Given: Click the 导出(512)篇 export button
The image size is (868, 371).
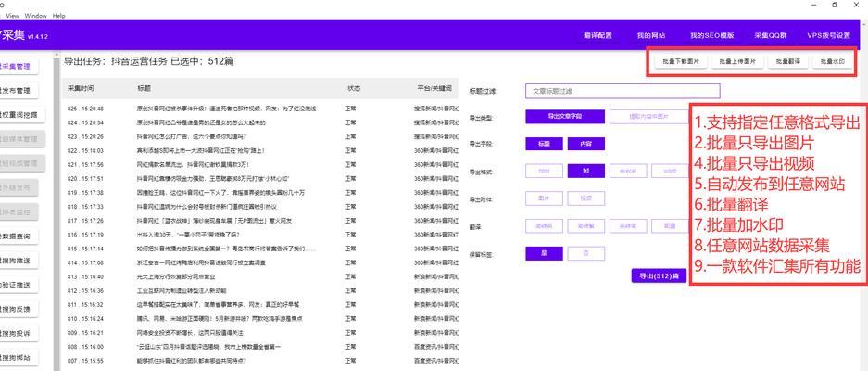Looking at the screenshot, I should point(659,275).
